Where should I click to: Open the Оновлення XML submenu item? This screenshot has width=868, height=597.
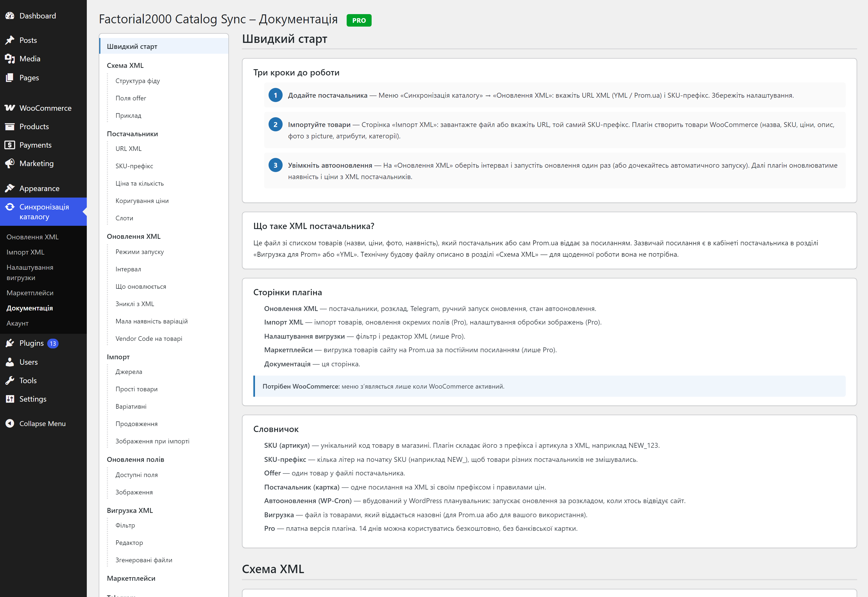pyautogui.click(x=33, y=237)
